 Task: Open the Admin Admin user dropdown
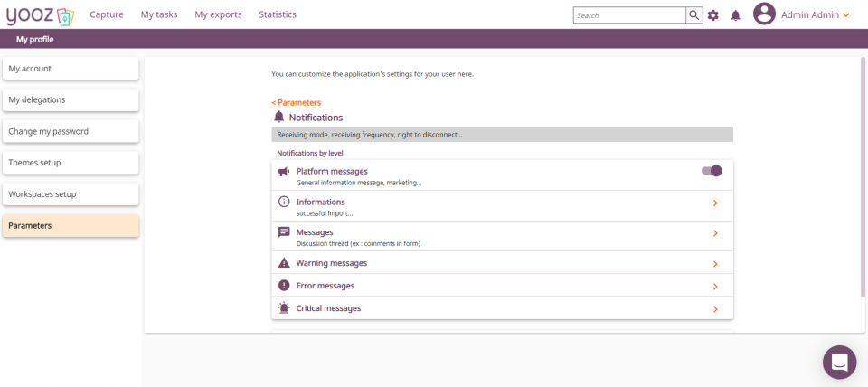[816, 14]
